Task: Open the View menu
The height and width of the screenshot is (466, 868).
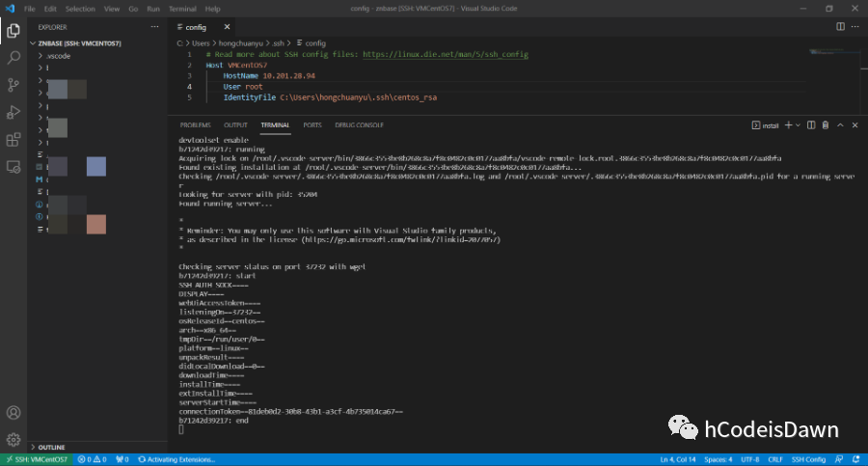Action: (x=112, y=9)
